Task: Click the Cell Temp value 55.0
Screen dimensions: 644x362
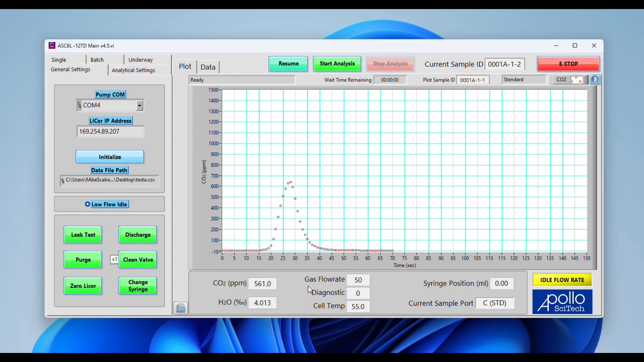Action: (358, 306)
